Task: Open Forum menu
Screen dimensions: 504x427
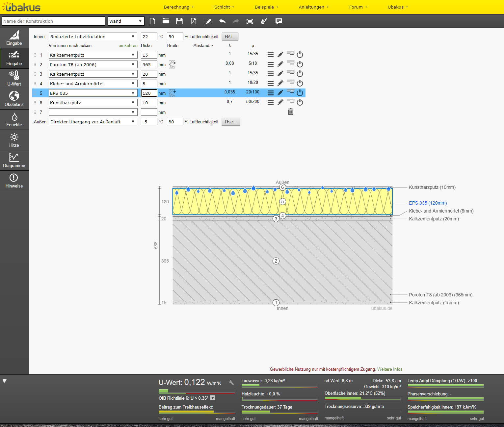Action: [358, 7]
